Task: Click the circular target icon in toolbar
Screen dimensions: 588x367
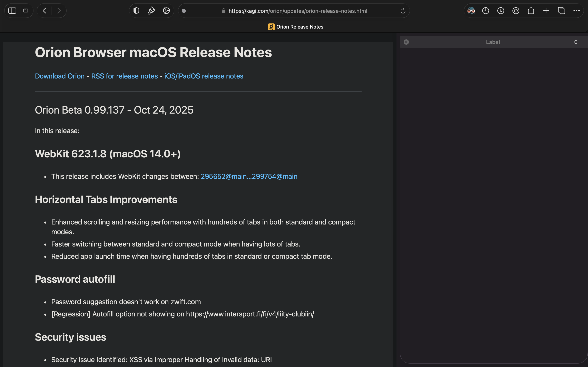Action: tap(516, 11)
